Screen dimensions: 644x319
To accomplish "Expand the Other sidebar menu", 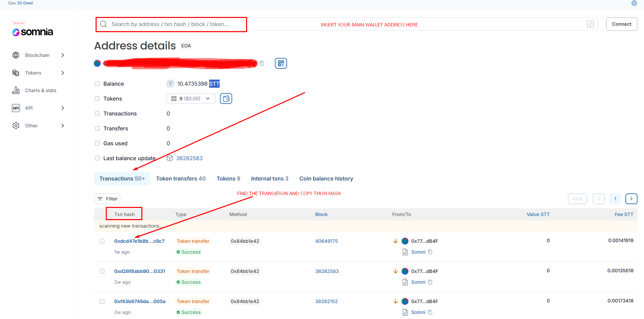I will pos(38,126).
